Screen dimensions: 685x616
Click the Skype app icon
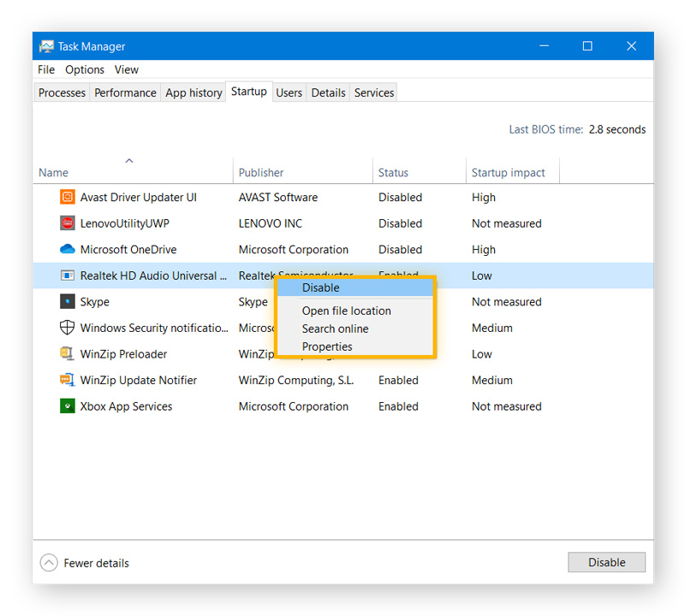[68, 302]
